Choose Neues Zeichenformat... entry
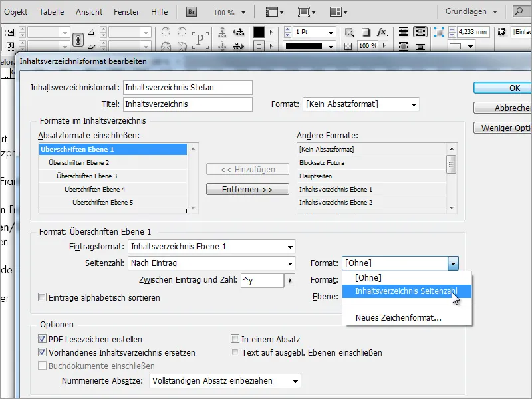This screenshot has width=532, height=399. click(407, 318)
